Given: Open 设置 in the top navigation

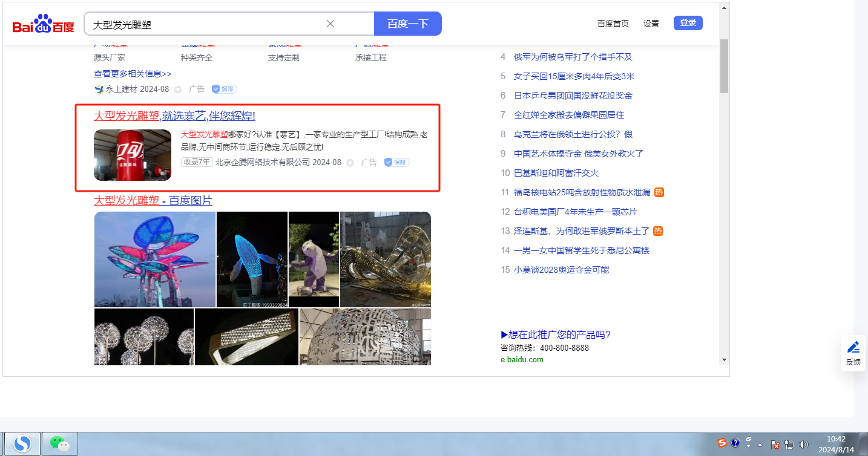Looking at the screenshot, I should click(x=651, y=24).
